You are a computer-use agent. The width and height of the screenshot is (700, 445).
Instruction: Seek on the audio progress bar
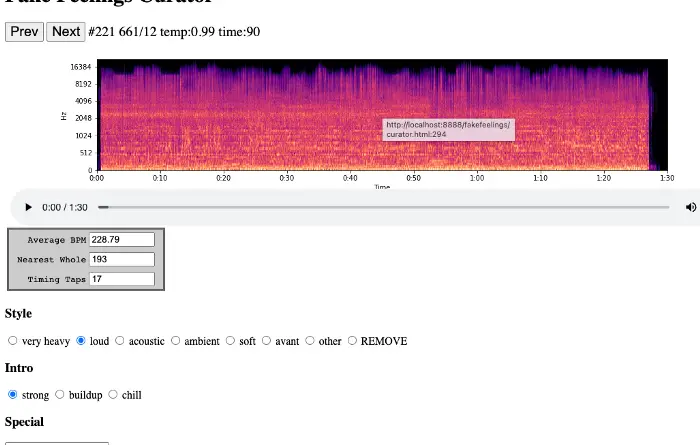pyautogui.click(x=383, y=207)
